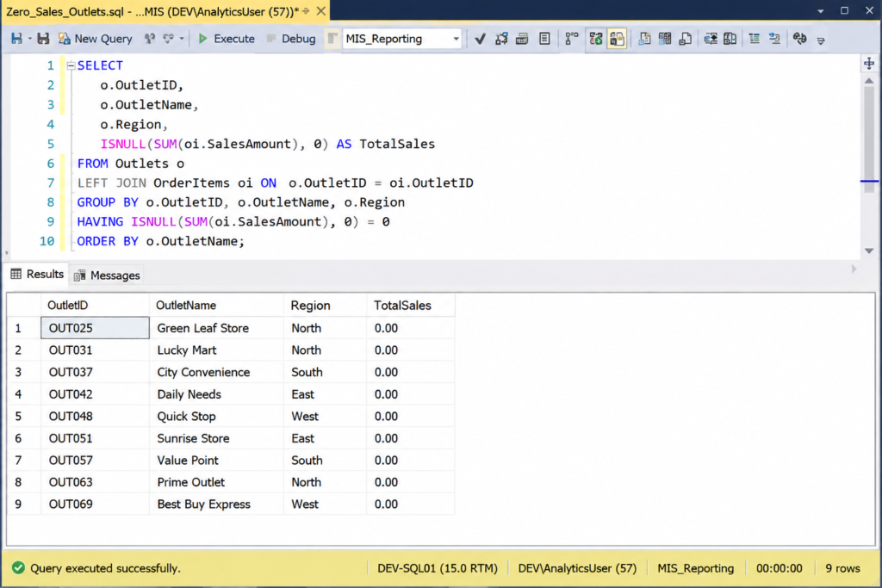This screenshot has height=588, width=882.
Task: Collapse the SELECT statement outline
Action: point(71,65)
